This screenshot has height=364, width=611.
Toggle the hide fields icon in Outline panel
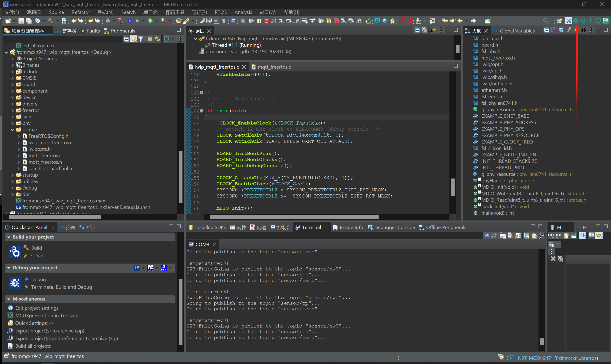pyautogui.click(x=561, y=30)
